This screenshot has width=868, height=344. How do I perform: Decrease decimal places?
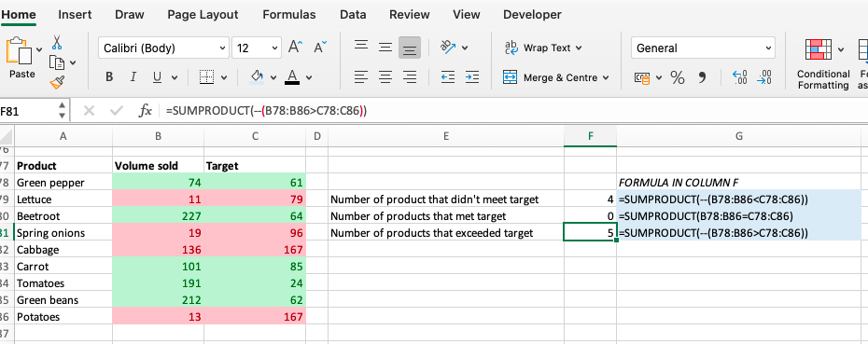[764, 77]
